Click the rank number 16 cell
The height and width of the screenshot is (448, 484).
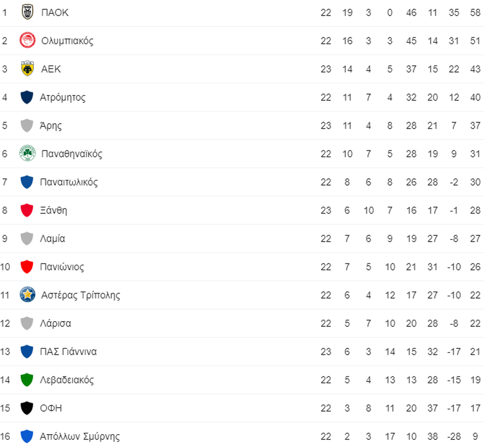(x=6, y=436)
